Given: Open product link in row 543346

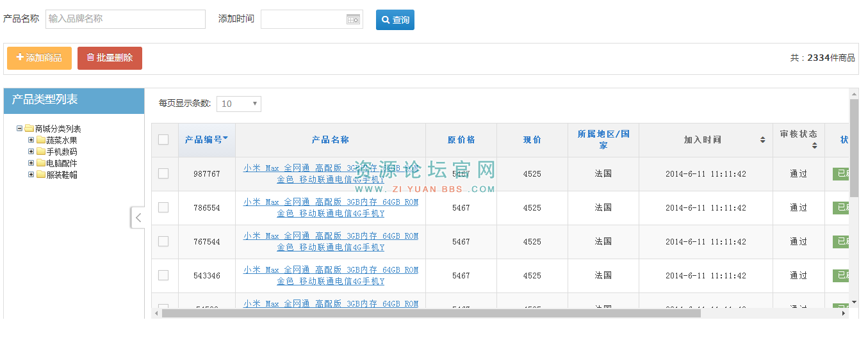Looking at the screenshot, I should pos(331,275).
